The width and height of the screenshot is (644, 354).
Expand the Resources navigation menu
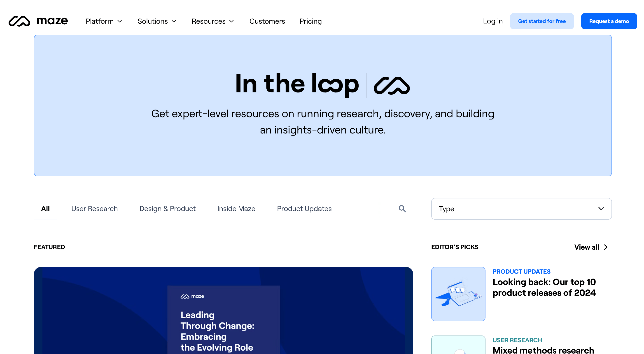tap(213, 21)
